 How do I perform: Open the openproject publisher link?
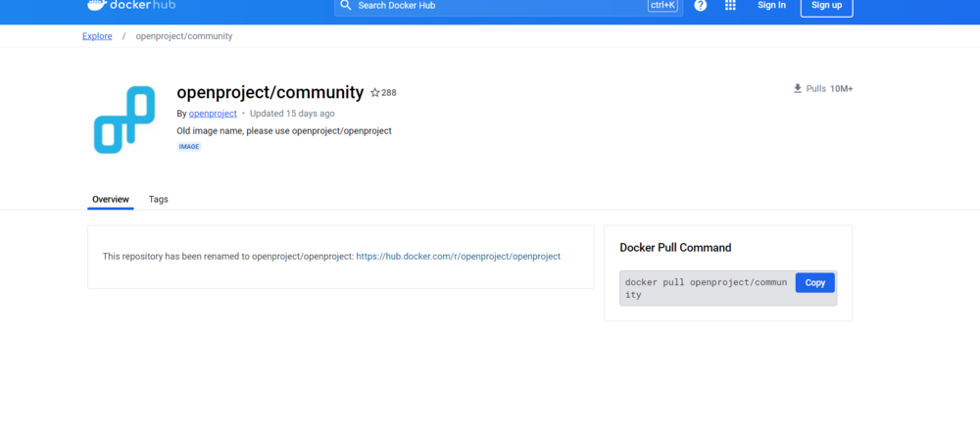click(x=213, y=113)
